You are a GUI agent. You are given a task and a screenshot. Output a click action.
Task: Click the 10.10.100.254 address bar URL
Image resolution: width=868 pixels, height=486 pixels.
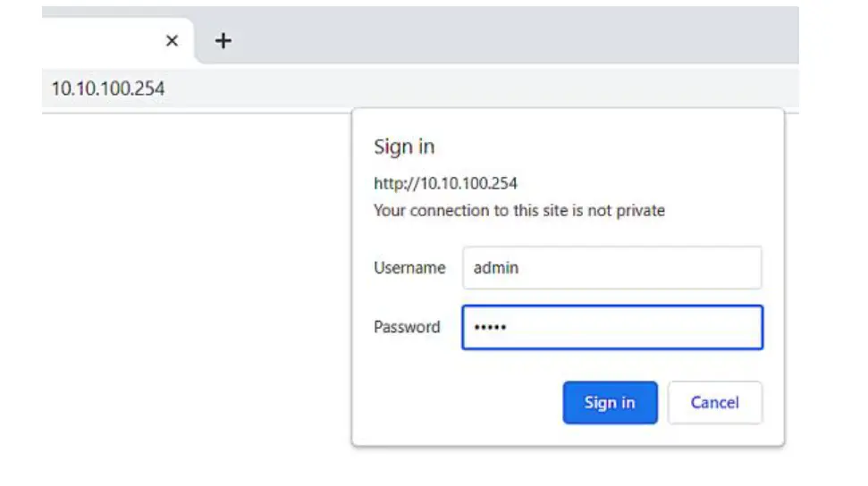pyautogui.click(x=108, y=88)
